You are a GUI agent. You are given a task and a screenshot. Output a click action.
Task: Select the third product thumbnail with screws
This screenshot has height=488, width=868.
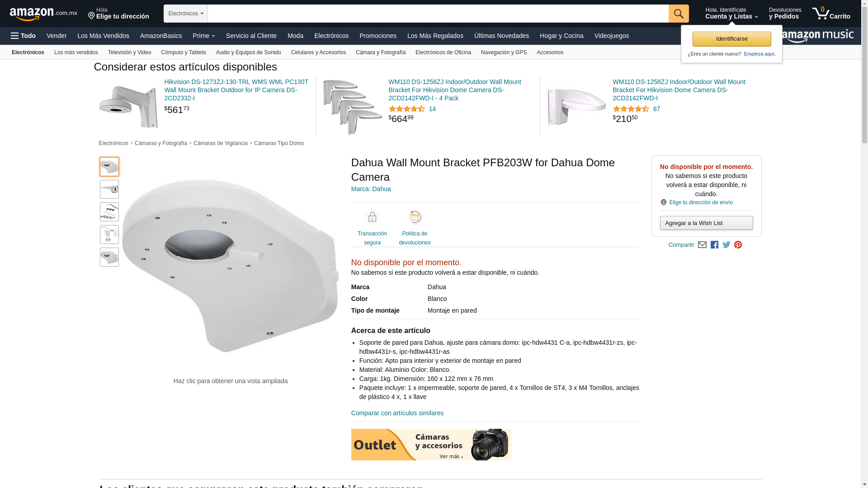click(109, 212)
